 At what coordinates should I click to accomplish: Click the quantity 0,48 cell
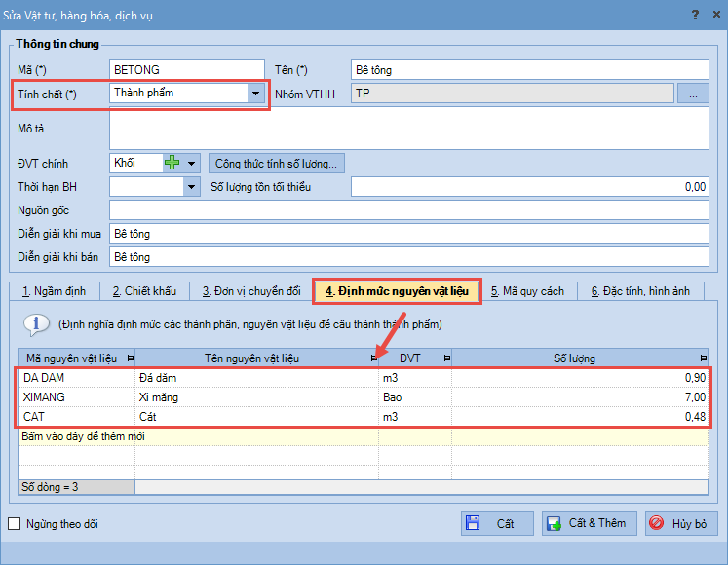pyautogui.click(x=580, y=417)
